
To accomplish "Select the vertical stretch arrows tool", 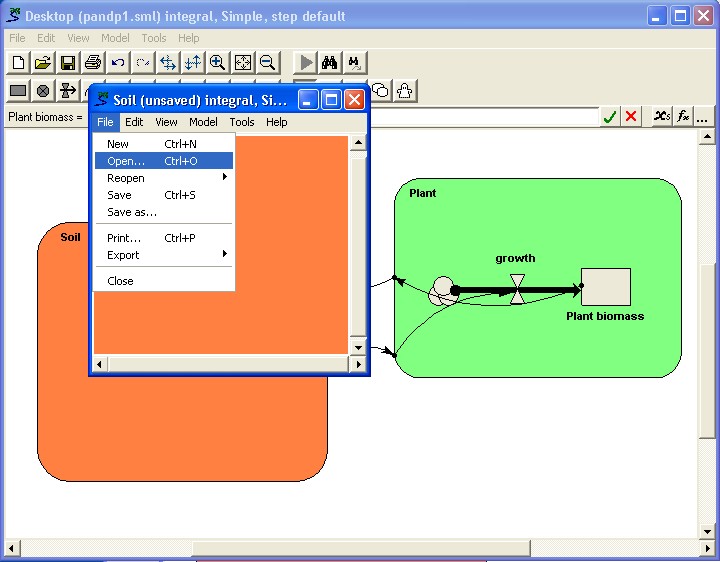I will pyautogui.click(x=192, y=62).
